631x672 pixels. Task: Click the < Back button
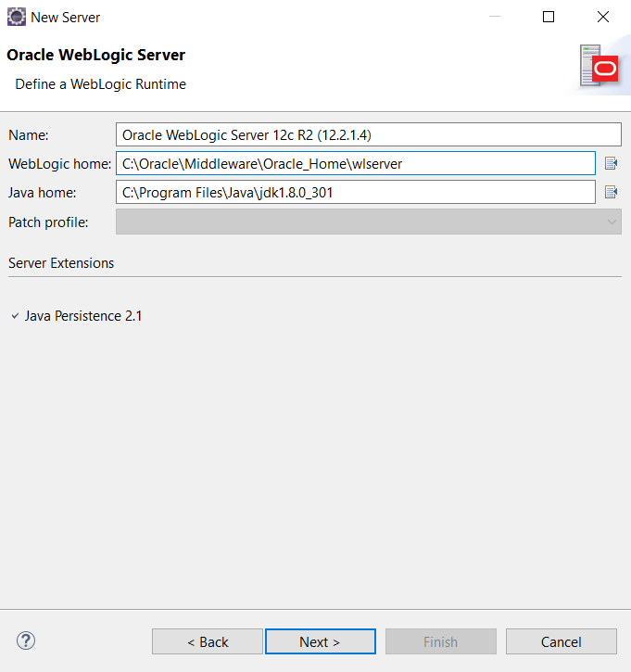208,641
